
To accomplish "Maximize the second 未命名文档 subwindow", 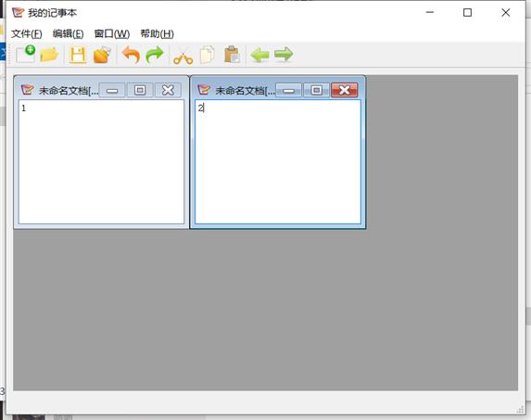I will pyautogui.click(x=317, y=91).
